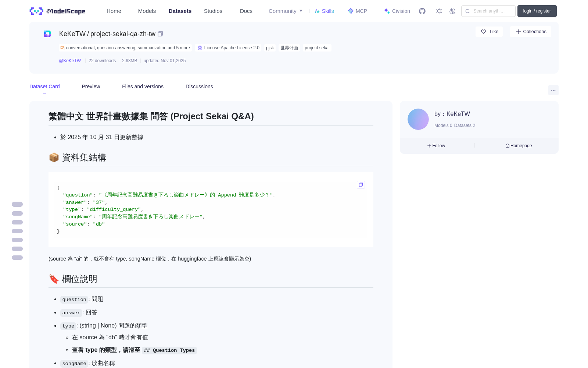The height and width of the screenshot is (368, 588).
Task: Open the Civision sparkle link
Action: (x=397, y=11)
